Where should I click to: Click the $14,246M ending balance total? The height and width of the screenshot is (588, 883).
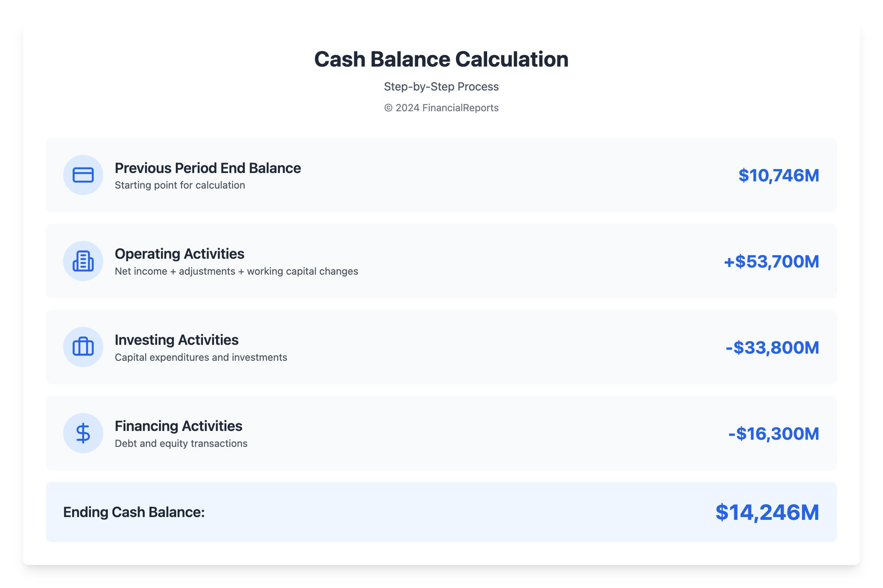click(x=767, y=512)
